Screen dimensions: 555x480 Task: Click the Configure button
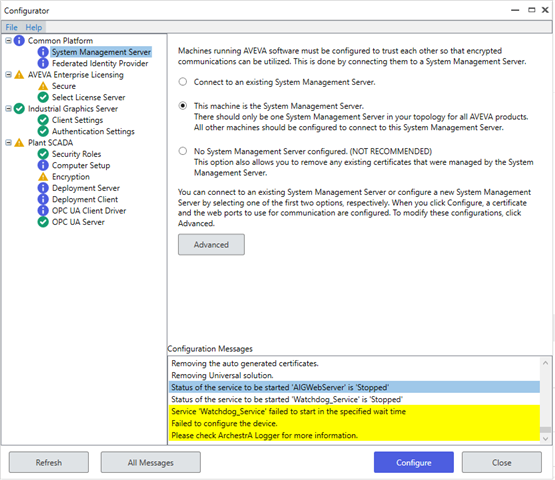click(x=414, y=462)
